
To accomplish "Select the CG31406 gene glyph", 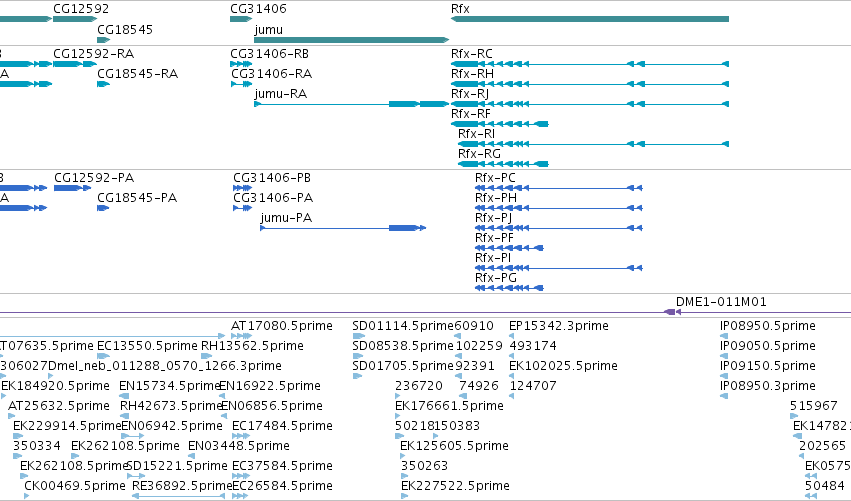I will pyautogui.click(x=241, y=19).
